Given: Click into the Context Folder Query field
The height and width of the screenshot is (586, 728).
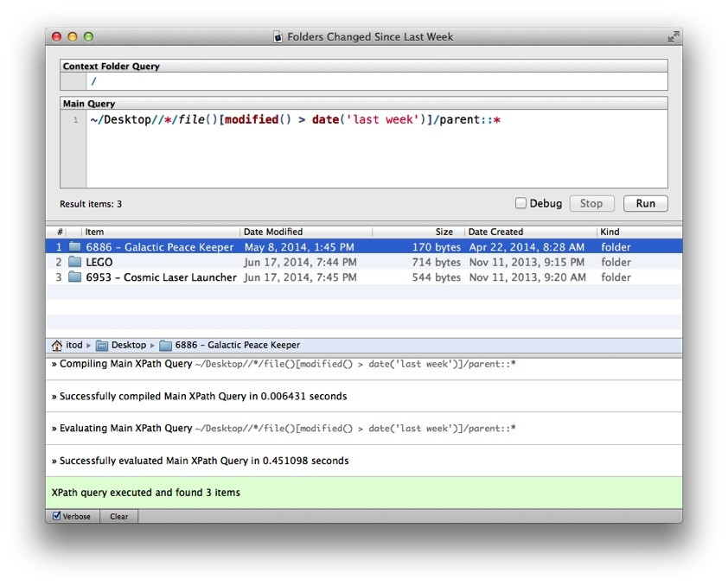Looking at the screenshot, I should tap(376, 81).
